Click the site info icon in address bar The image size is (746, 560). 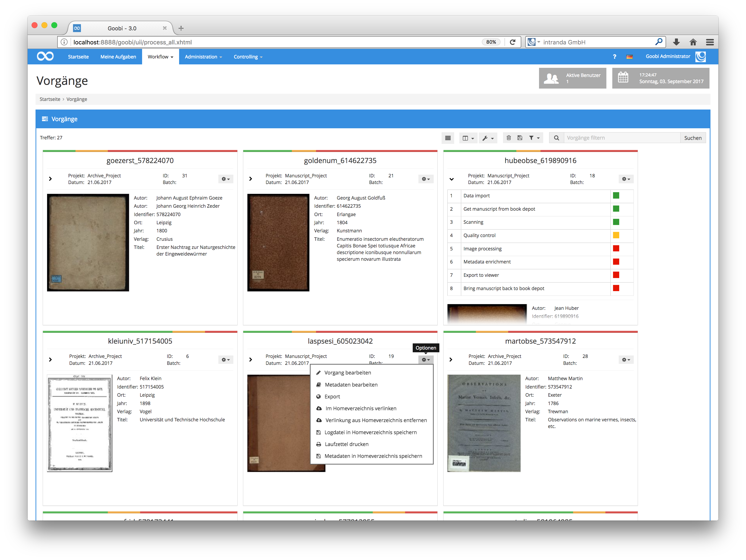(64, 42)
